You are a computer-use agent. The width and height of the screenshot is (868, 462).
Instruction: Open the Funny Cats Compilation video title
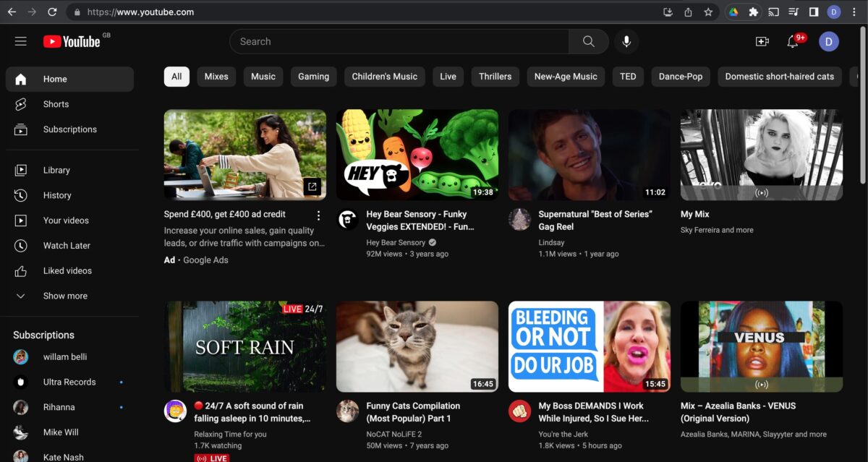click(x=413, y=412)
